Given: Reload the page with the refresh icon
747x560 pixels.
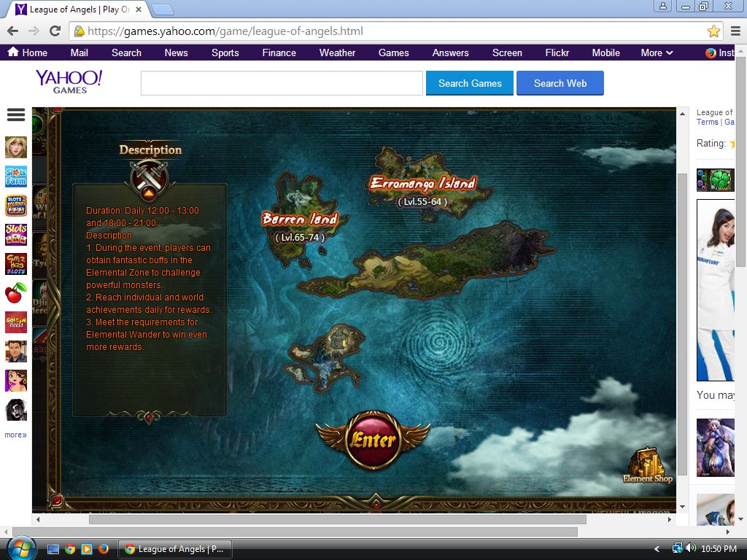Looking at the screenshot, I should (x=55, y=31).
